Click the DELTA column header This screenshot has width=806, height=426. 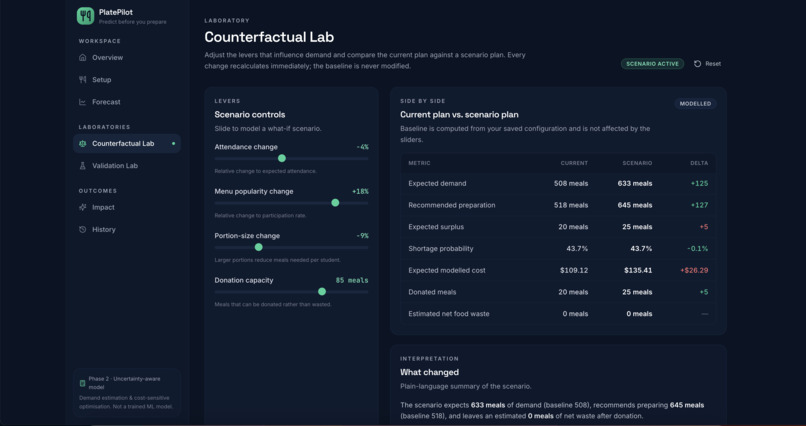click(699, 163)
